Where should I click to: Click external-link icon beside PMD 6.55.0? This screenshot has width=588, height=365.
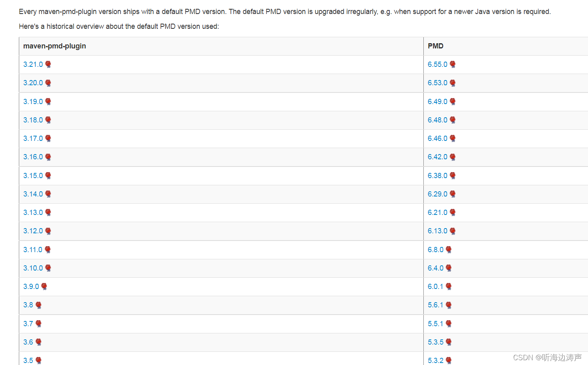[x=453, y=64]
